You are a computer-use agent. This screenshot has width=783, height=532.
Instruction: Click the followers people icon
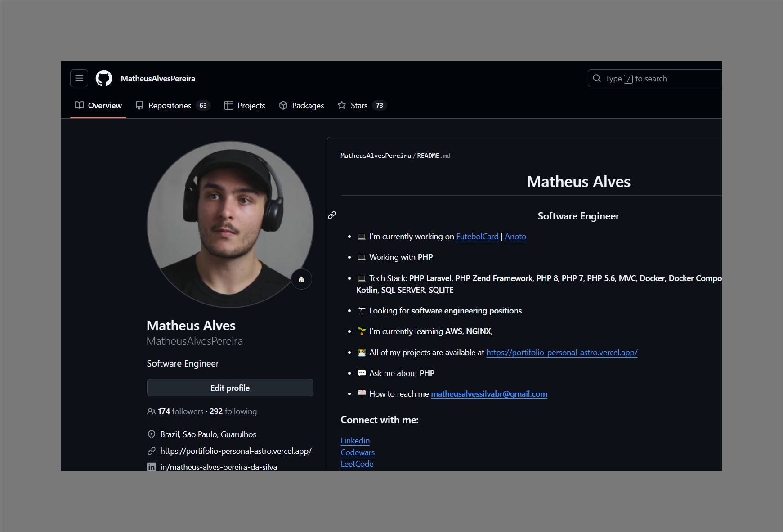coord(151,411)
